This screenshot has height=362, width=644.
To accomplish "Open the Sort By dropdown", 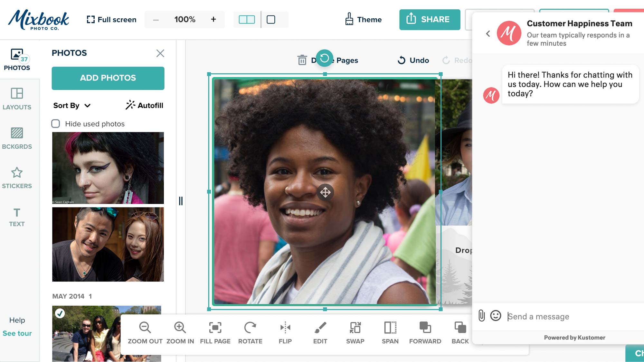I will point(71,105).
